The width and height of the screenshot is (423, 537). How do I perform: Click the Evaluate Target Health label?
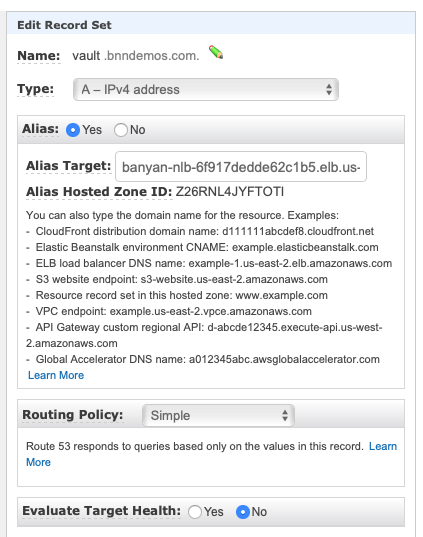coord(101,511)
